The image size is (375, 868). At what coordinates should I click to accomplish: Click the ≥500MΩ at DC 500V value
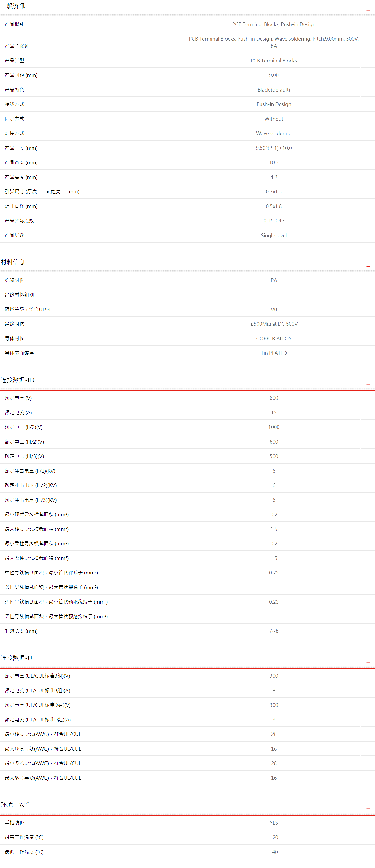point(274,324)
